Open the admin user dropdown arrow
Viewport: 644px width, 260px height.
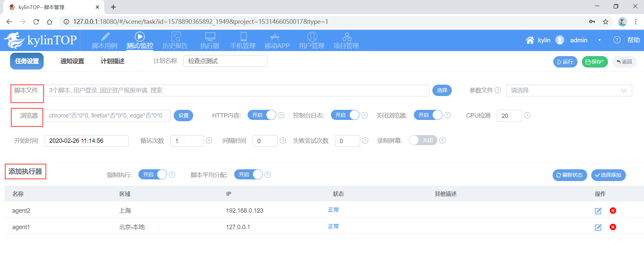pyautogui.click(x=599, y=40)
